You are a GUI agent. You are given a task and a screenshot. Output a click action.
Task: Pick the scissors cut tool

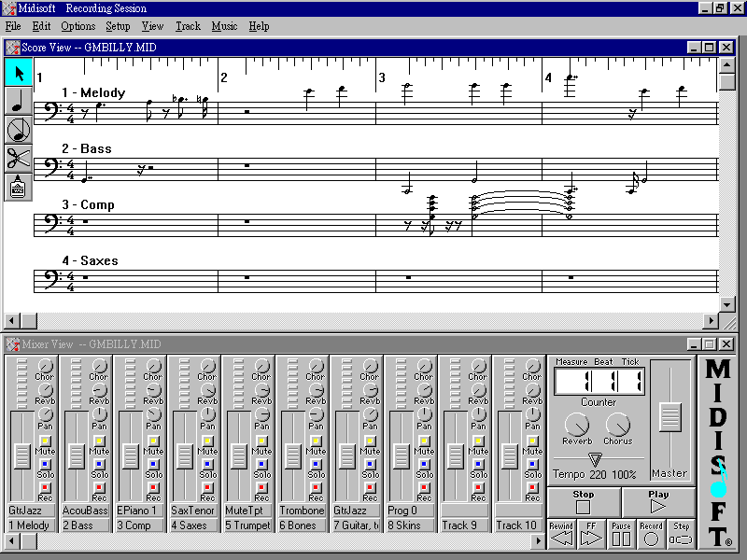pos(18,159)
